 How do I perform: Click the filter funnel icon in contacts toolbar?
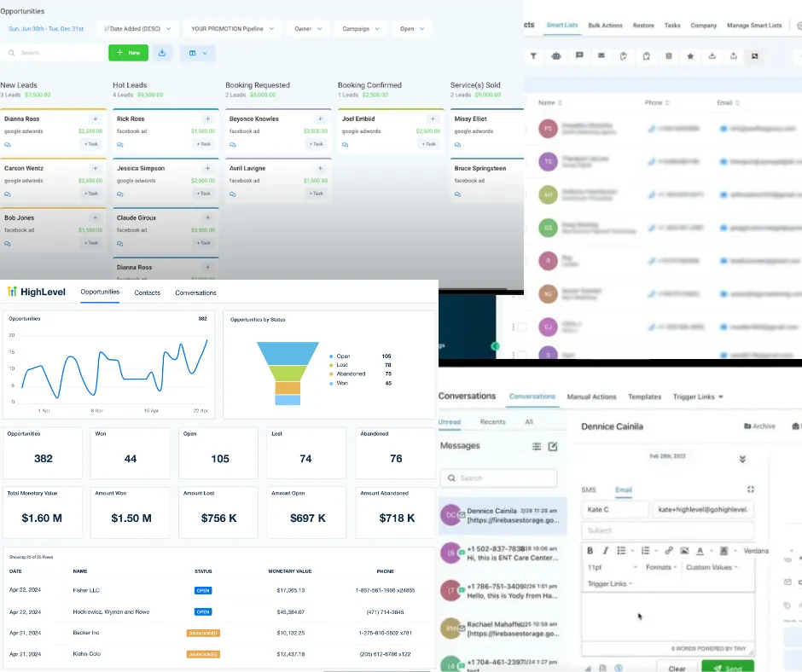[533, 56]
